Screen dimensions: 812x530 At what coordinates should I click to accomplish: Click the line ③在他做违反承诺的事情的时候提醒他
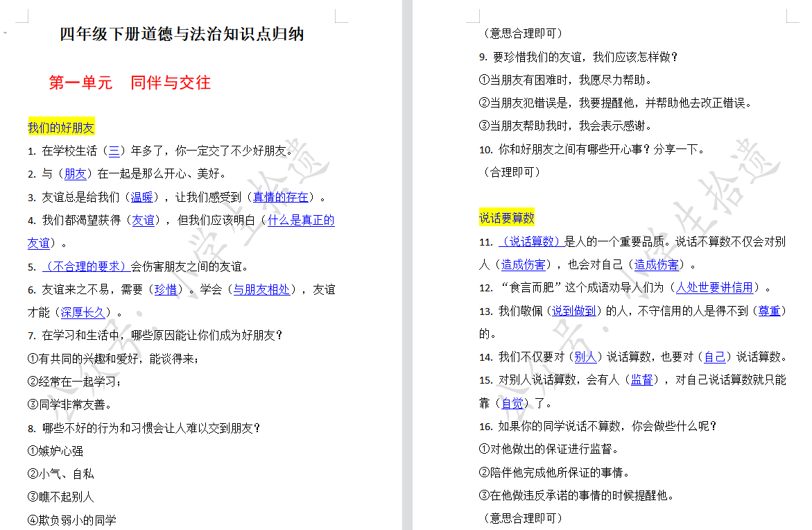[577, 496]
